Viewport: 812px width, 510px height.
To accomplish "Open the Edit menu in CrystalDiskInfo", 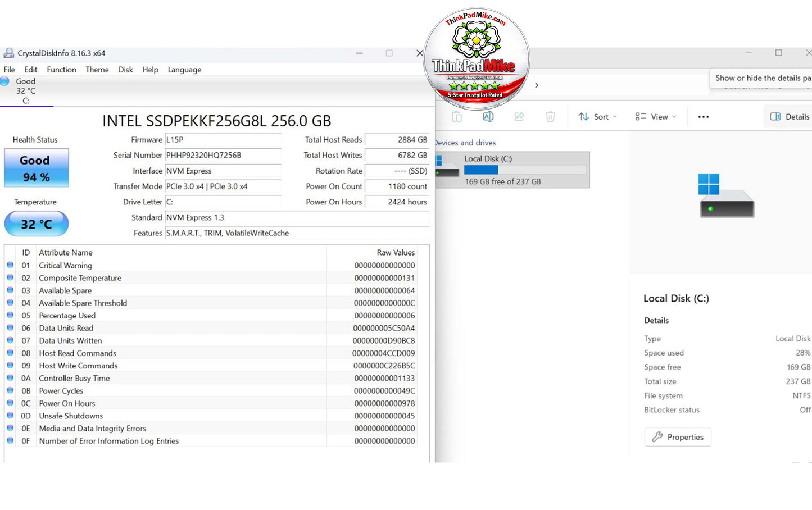I will [31, 70].
